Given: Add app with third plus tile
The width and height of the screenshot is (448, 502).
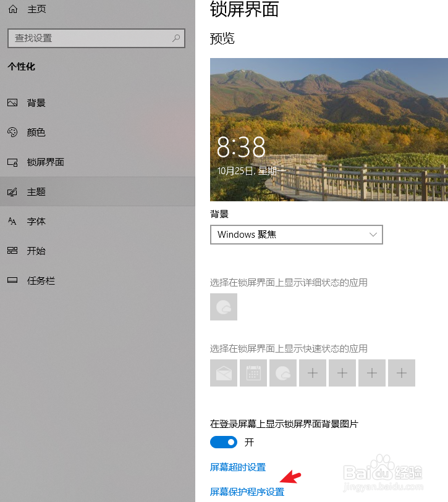Looking at the screenshot, I should point(372,373).
